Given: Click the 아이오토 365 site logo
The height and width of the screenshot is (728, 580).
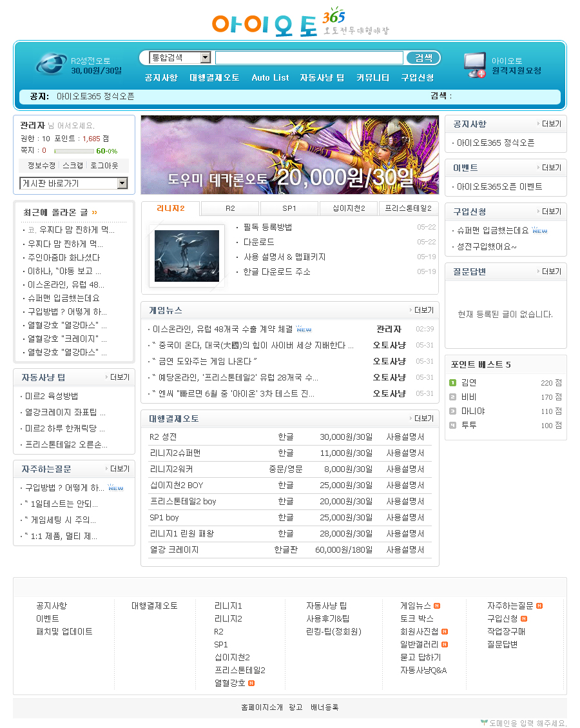Looking at the screenshot, I should pyautogui.click(x=300, y=22).
